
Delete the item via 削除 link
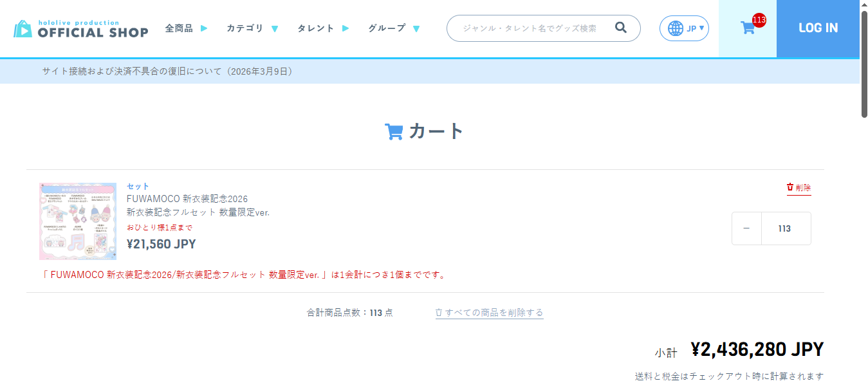point(799,188)
